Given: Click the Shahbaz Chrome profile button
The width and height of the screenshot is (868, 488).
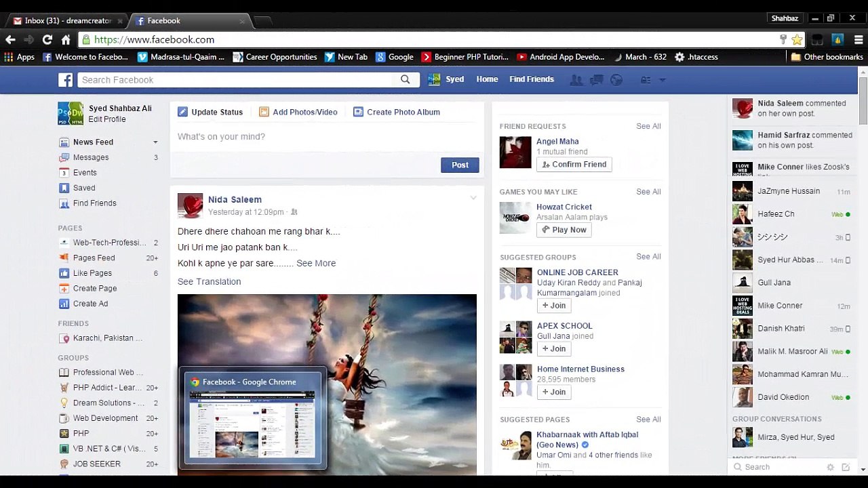Looking at the screenshot, I should (x=785, y=18).
